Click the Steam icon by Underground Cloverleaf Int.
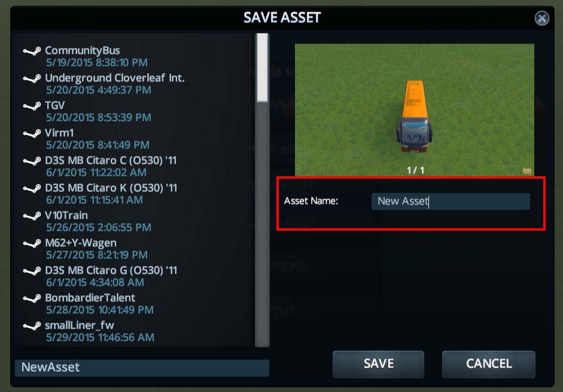 32,79
